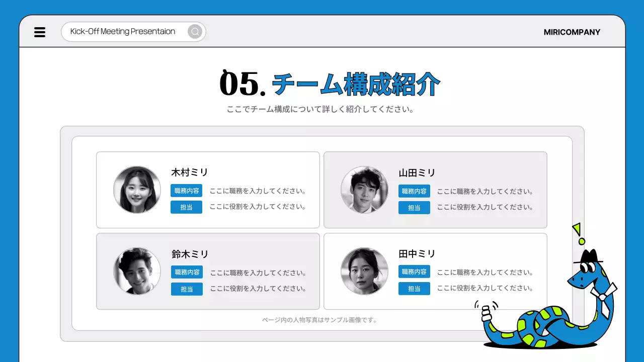
Task: Click the name 鈴木ミリ
Action: (x=190, y=254)
